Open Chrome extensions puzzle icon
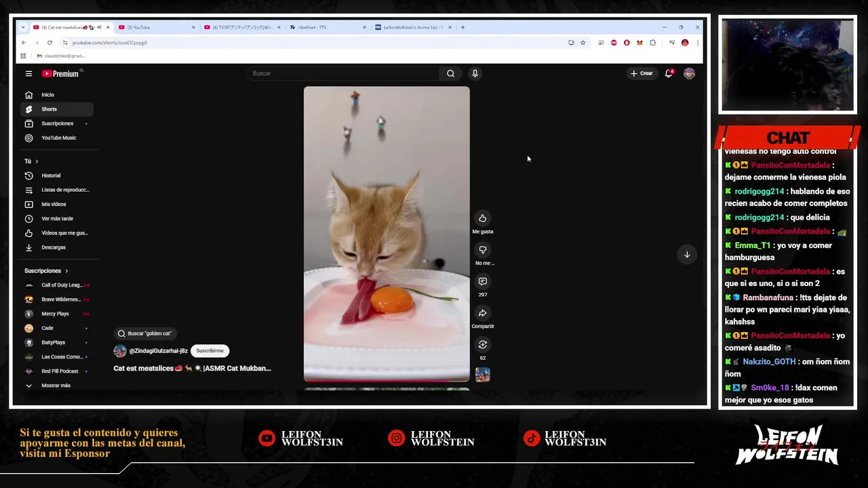This screenshot has width=868, height=488. coord(652,43)
